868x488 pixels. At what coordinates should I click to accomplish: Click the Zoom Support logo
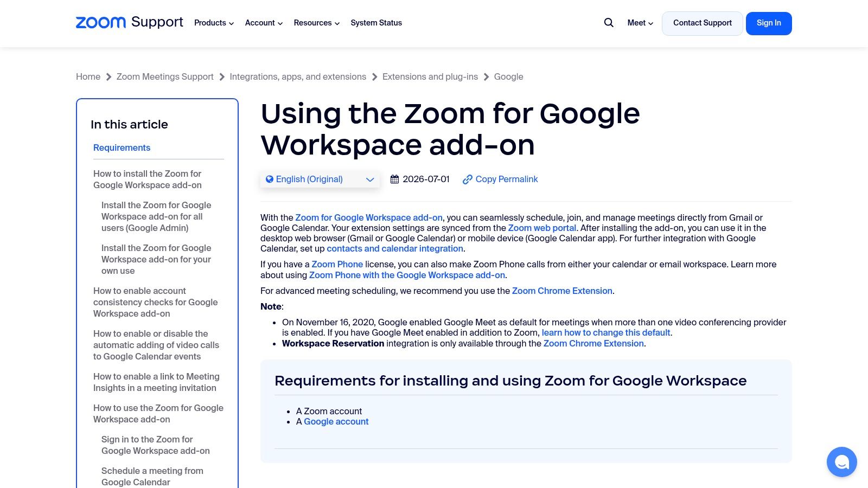(x=129, y=22)
